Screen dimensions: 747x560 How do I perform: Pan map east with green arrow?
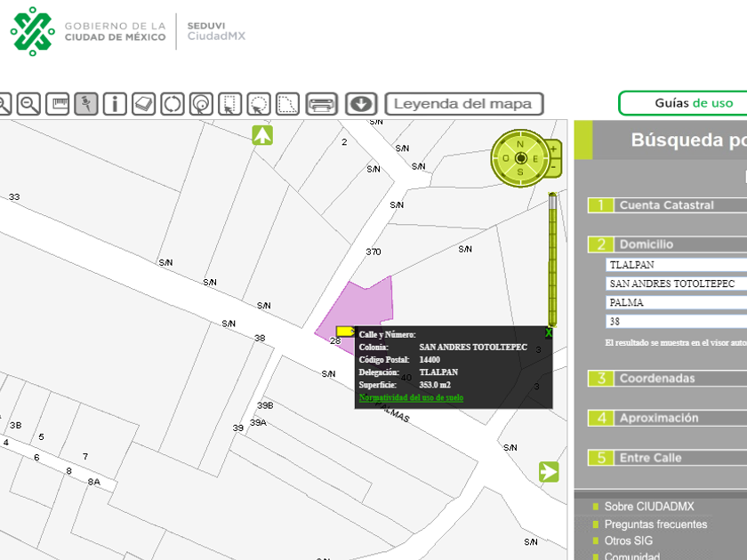(549, 472)
